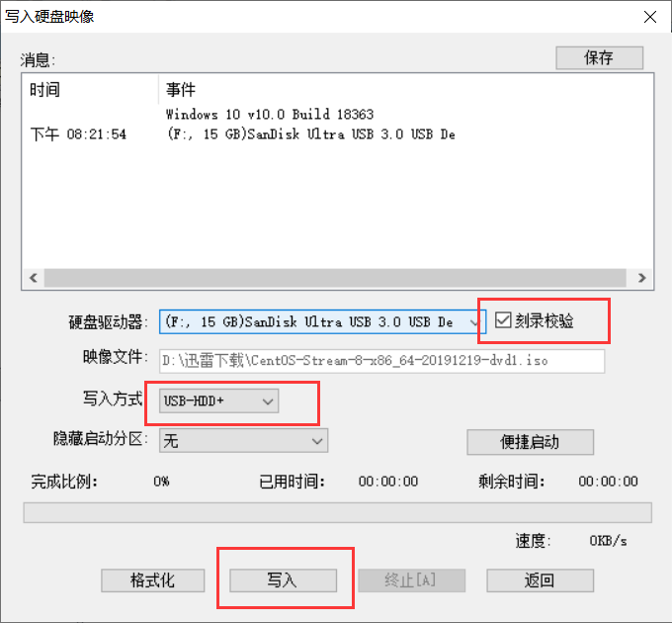Click the 保存 button
Image resolution: width=672 pixels, height=623 pixels.
(x=599, y=58)
